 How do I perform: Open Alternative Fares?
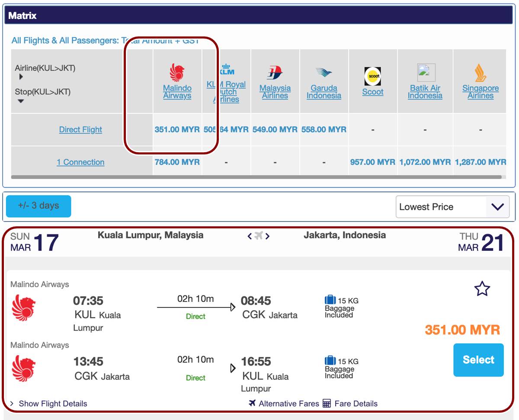tap(288, 404)
